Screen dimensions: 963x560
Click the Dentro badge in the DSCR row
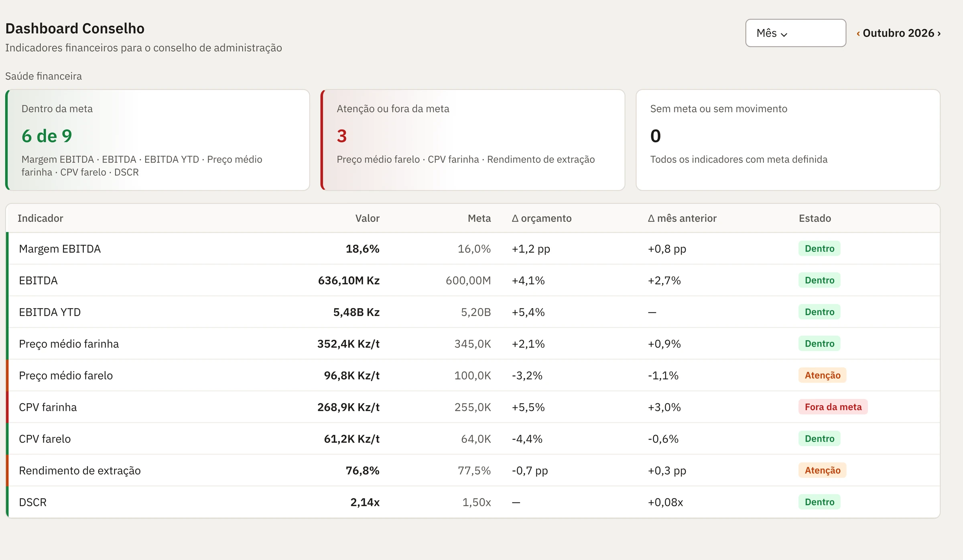pyautogui.click(x=819, y=502)
